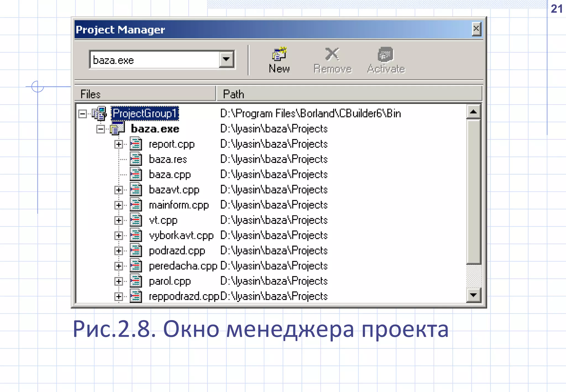The image size is (566, 392).
Task: Select podrazd.cpp in the file tree
Action: pyautogui.click(x=177, y=251)
